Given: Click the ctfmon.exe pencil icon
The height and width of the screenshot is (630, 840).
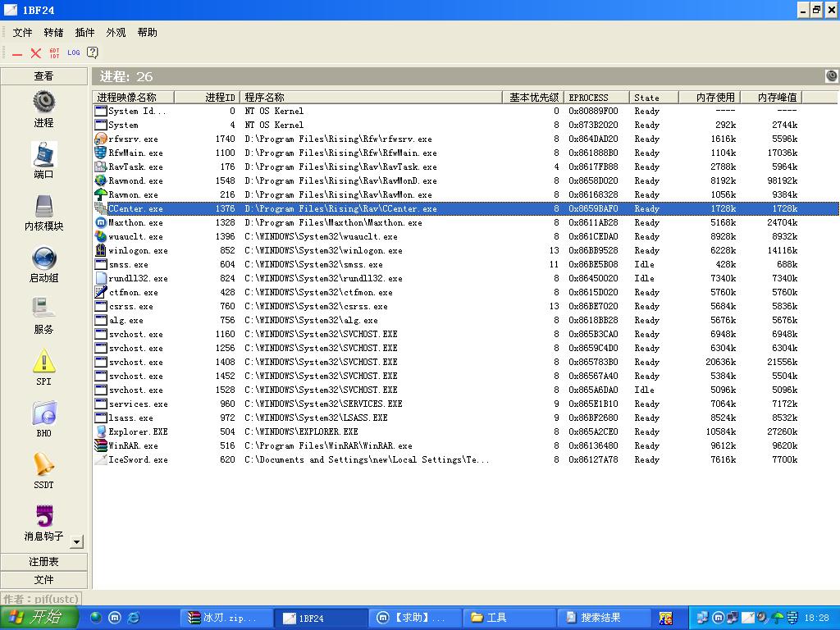Looking at the screenshot, I should (100, 292).
